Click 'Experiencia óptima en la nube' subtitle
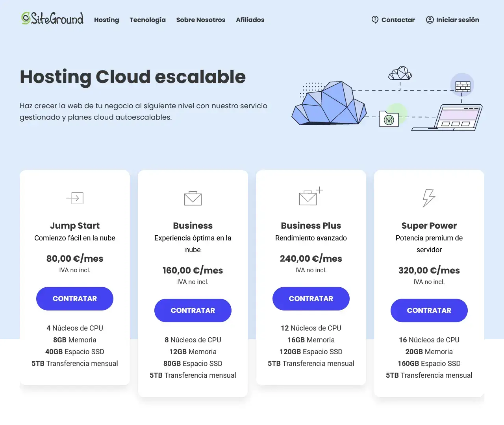 coord(193,244)
